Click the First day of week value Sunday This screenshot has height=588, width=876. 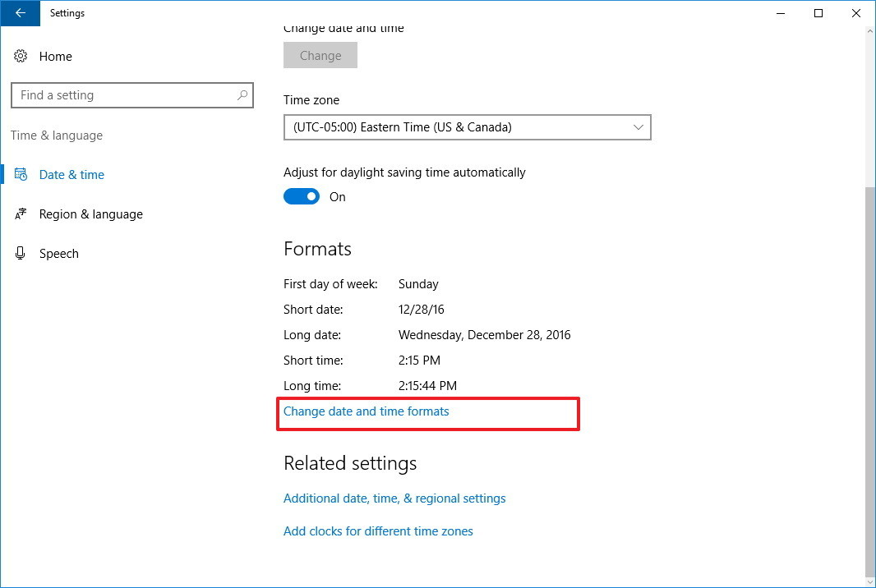[x=418, y=284]
